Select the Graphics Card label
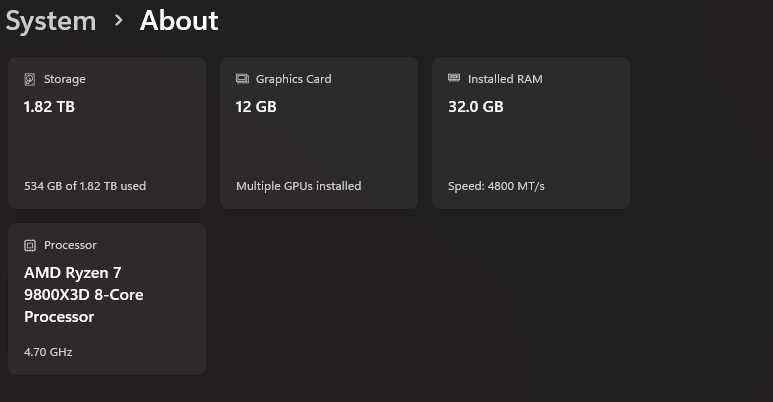 click(293, 79)
